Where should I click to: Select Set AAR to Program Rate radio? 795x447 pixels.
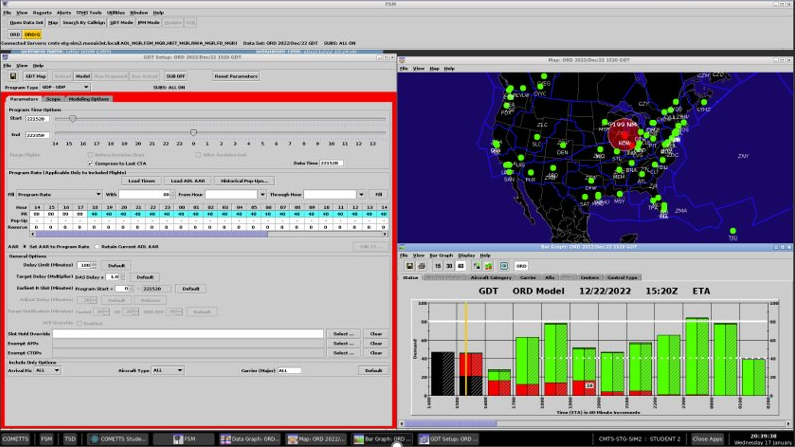25,247
